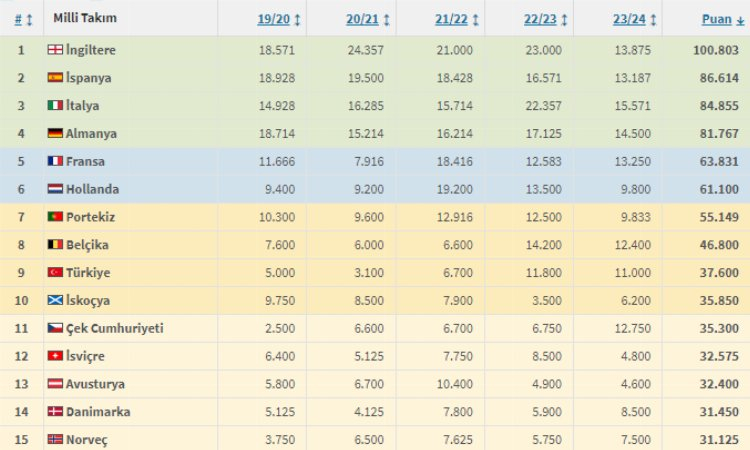Image resolution: width=750 pixels, height=450 pixels.
Task: Click the England flag icon
Action: click(x=55, y=49)
